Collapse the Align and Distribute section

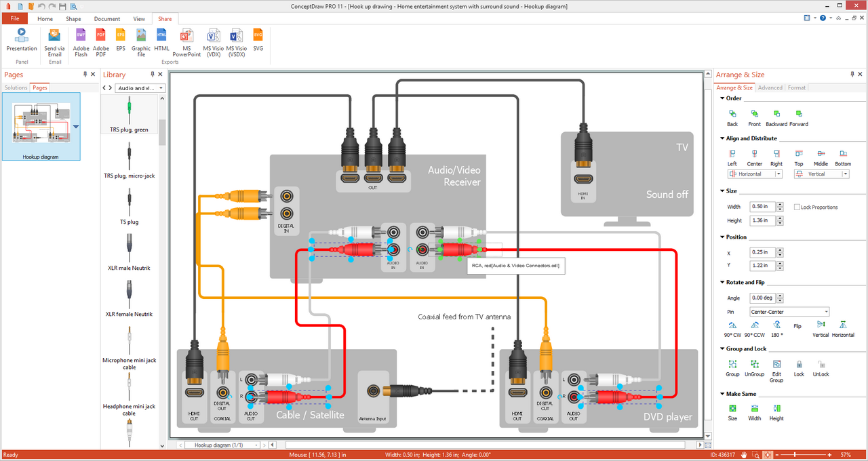point(723,138)
